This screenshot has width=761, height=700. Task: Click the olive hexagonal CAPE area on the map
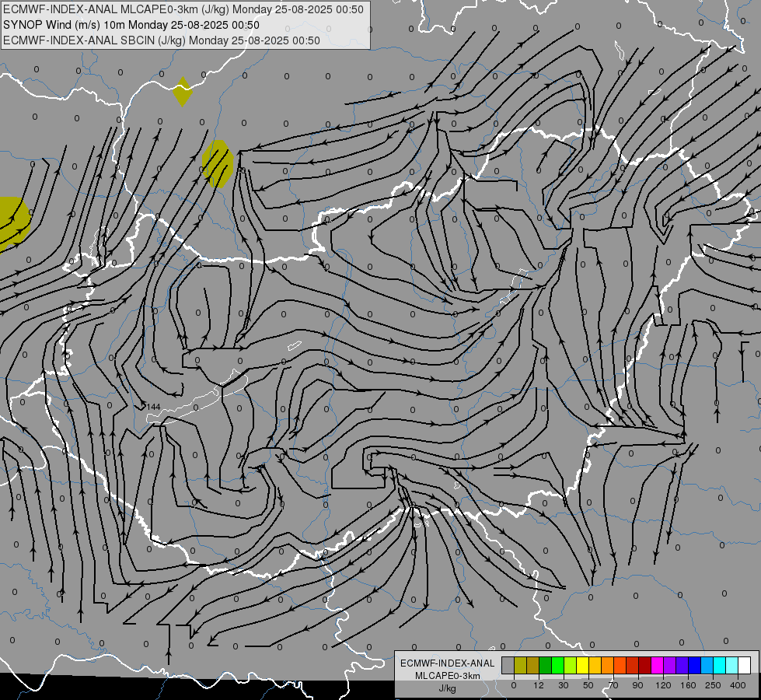coord(218,163)
